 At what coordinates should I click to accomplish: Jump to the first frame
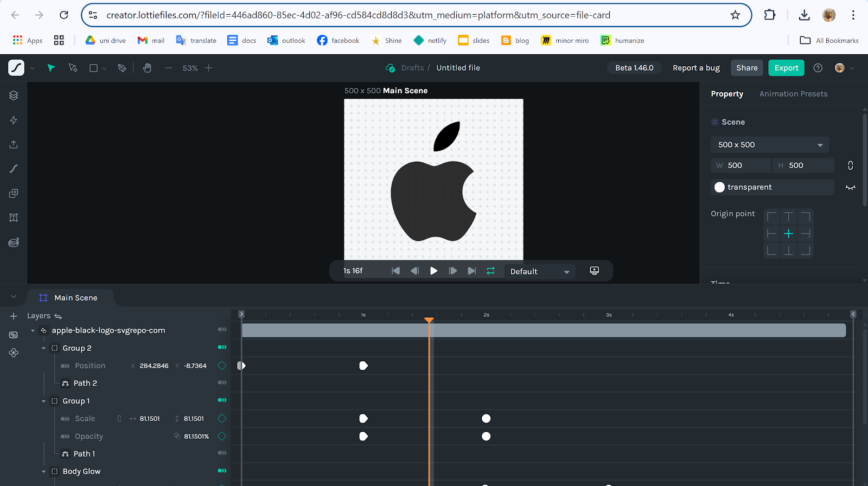(x=395, y=271)
